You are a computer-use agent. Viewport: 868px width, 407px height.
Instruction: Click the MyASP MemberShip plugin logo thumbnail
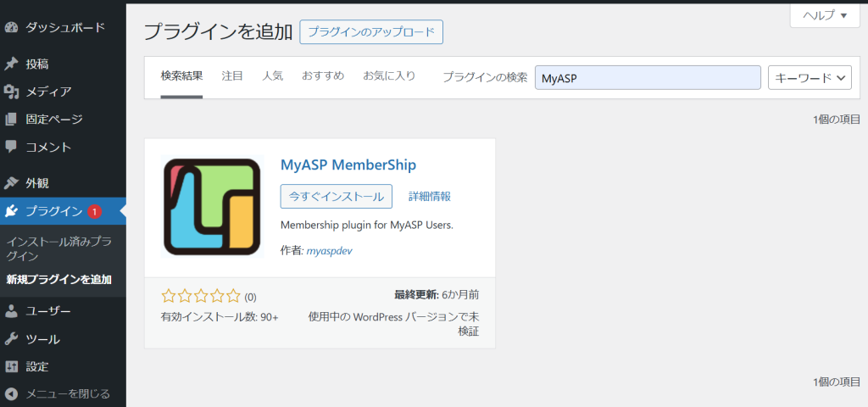[213, 207]
